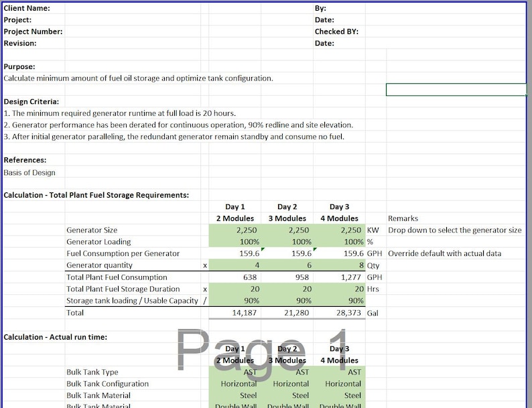The height and width of the screenshot is (408, 532).
Task: Click the 'Day 3' header in storage requirements table
Action: click(339, 207)
